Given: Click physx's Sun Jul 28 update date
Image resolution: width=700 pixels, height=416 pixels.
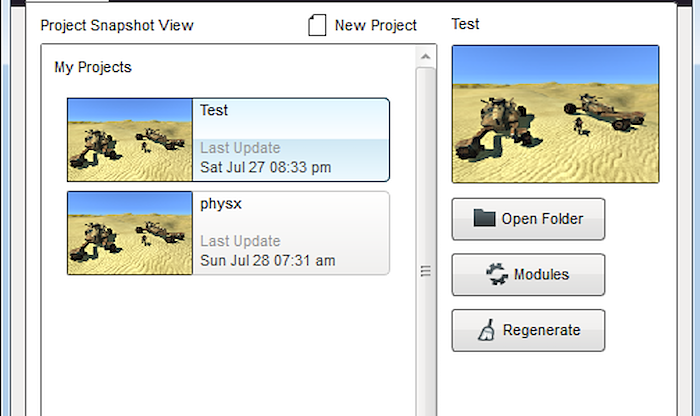Looking at the screenshot, I should tap(267, 260).
